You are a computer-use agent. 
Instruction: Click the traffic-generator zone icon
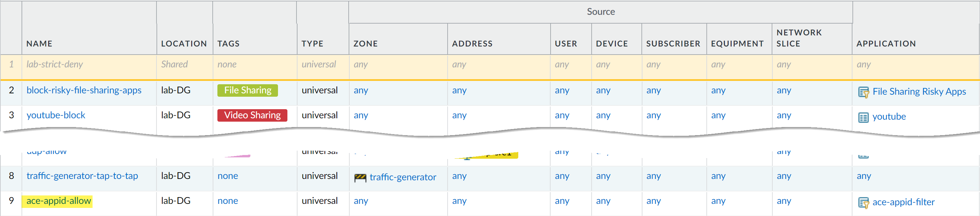[x=360, y=178]
